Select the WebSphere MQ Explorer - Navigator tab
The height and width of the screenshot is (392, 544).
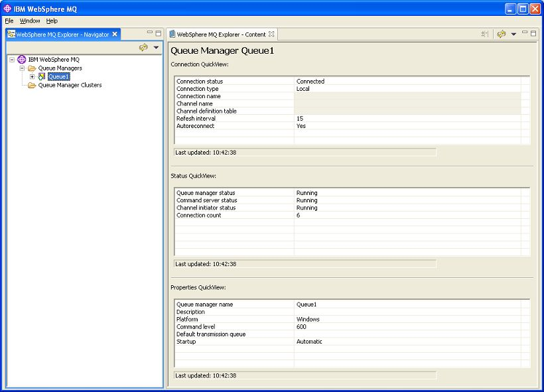[x=62, y=34]
